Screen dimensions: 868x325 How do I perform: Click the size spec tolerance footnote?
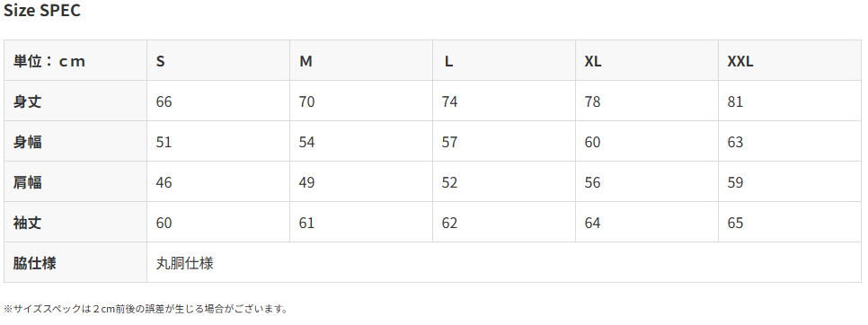(x=146, y=309)
